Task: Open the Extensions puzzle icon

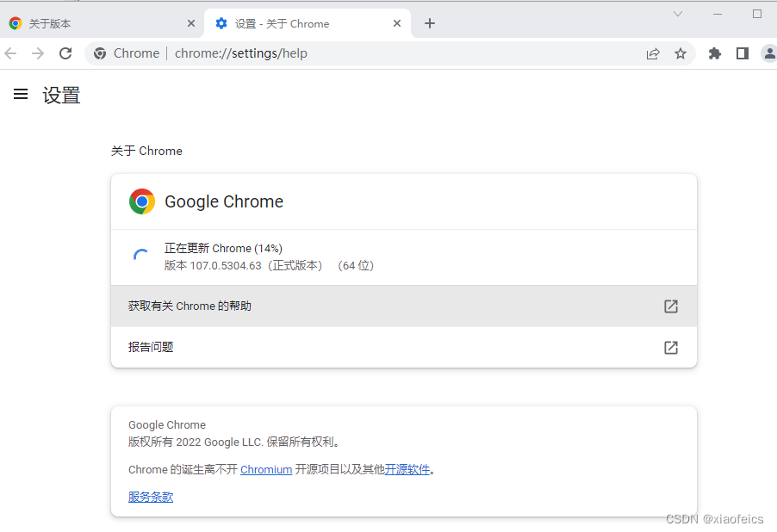Action: pyautogui.click(x=715, y=53)
